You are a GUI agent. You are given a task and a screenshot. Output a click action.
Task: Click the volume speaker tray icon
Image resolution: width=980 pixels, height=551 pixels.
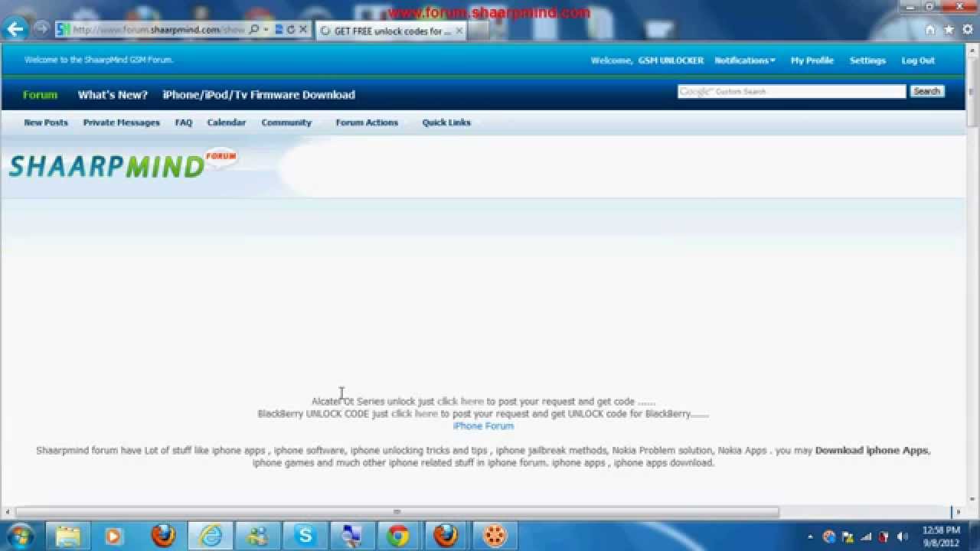[x=902, y=537]
